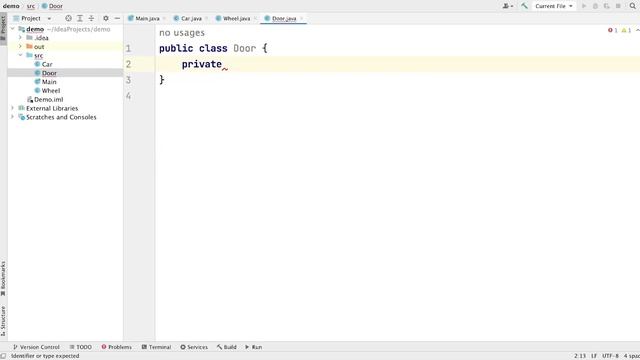Toggle the Bookmarks side tool window
Image resolution: width=640 pixels, height=360 pixels.
[3, 279]
